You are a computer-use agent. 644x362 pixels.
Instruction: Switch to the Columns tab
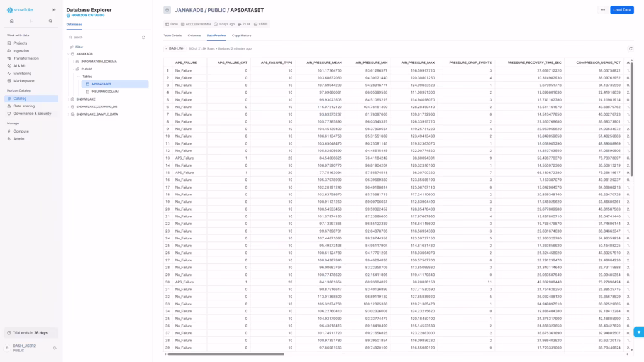tap(194, 35)
